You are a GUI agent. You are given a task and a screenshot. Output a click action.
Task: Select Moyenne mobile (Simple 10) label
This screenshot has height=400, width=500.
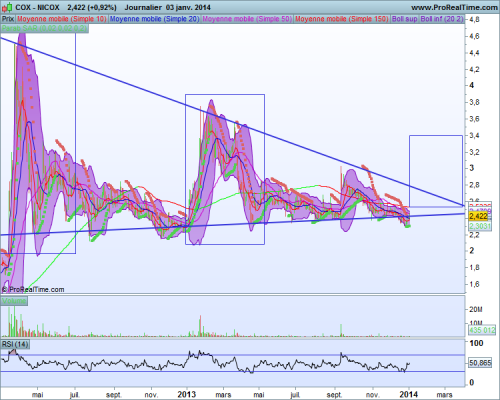point(62,19)
